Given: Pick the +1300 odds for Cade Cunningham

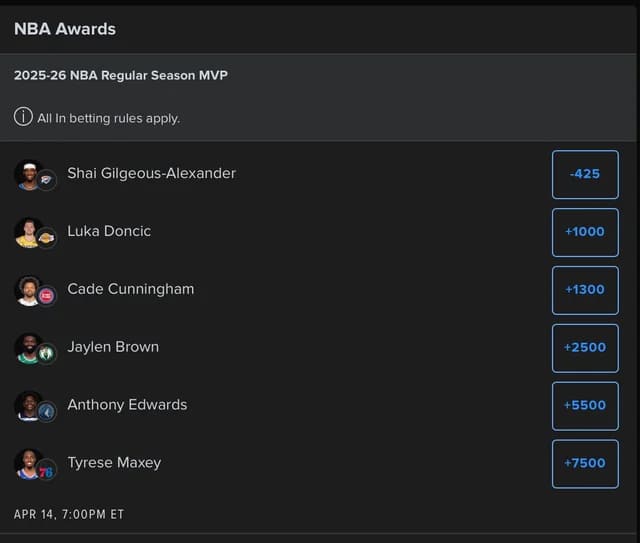Looking at the screenshot, I should point(585,290).
